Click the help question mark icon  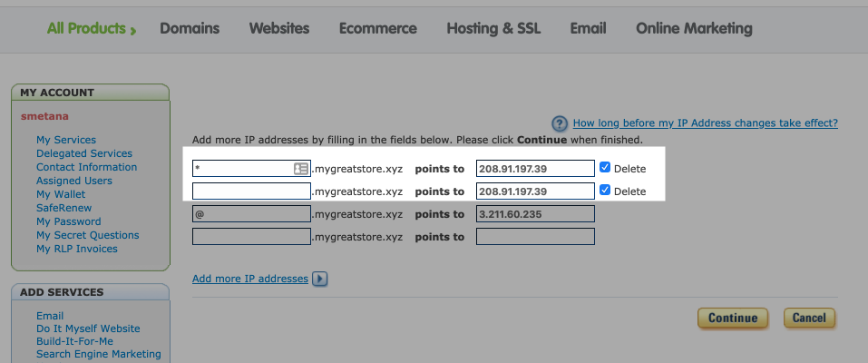pyautogui.click(x=560, y=123)
